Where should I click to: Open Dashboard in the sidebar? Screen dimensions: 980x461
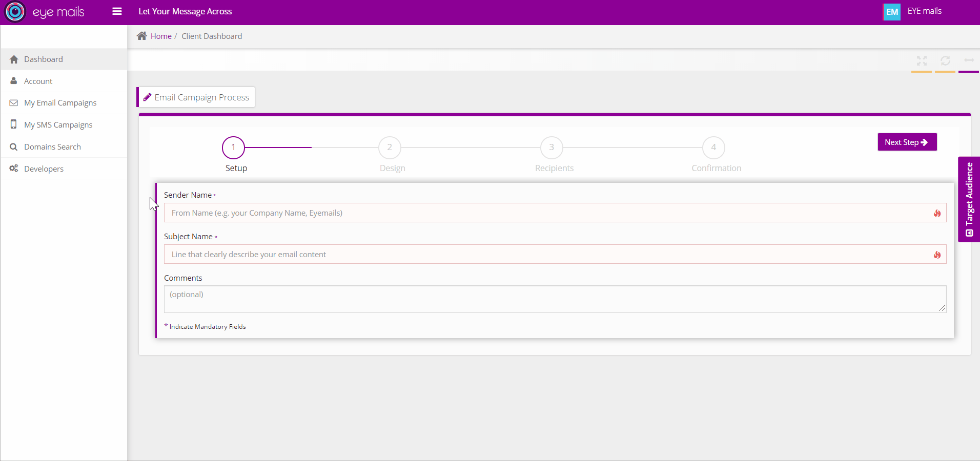tap(44, 59)
